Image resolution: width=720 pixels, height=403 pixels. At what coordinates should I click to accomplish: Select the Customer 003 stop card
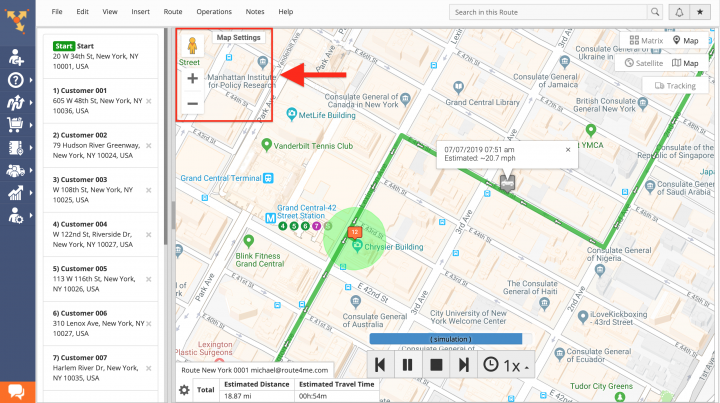click(x=101, y=190)
